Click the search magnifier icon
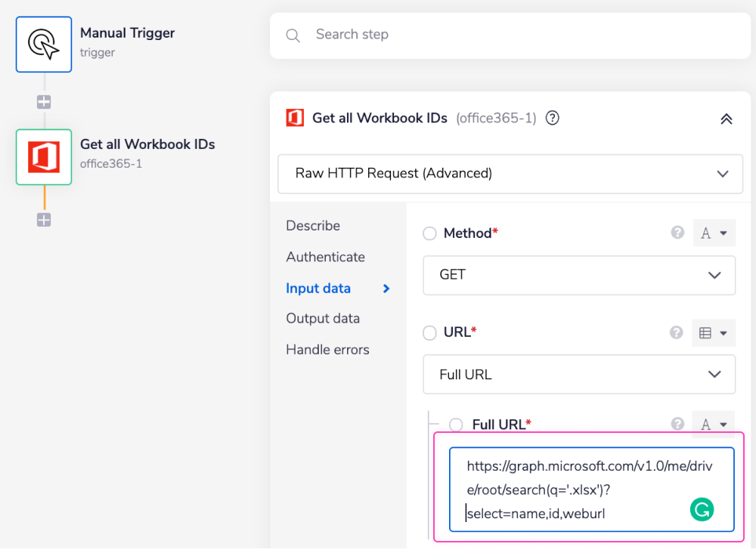This screenshot has height=550, width=756. pos(293,35)
